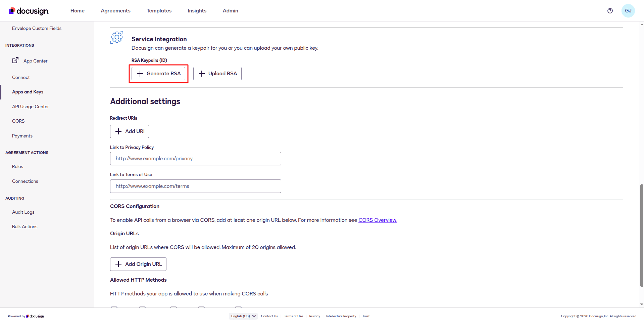
Task: Click the RSA Keypairs (ID) label
Action: [149, 60]
